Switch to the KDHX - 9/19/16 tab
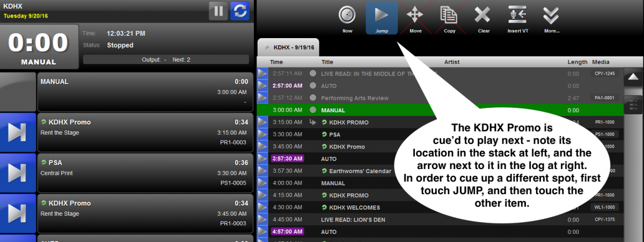Viewport: 644px width, 242px height. 289,48
